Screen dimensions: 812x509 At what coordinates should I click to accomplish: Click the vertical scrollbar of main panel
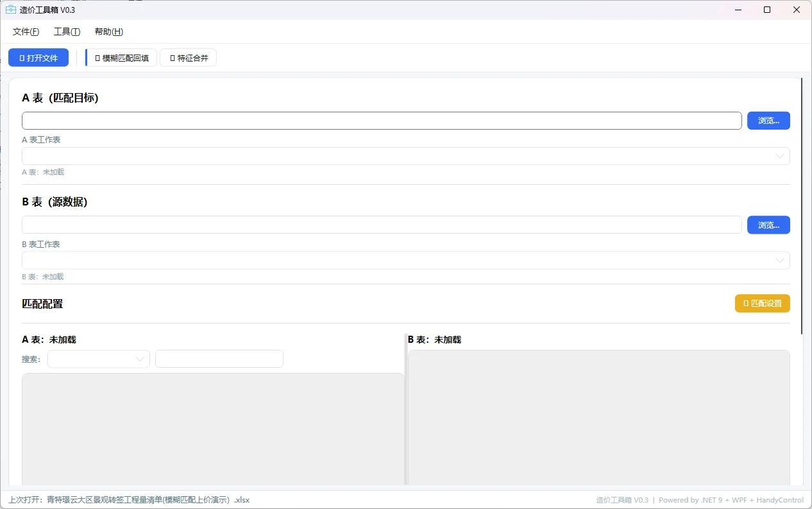tap(802, 205)
